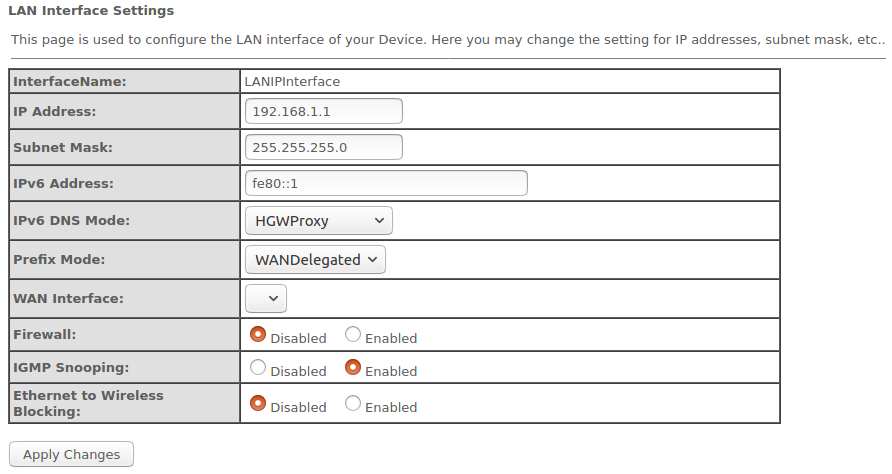Open the WAN Interface dropdown
The width and height of the screenshot is (892, 474).
265,298
